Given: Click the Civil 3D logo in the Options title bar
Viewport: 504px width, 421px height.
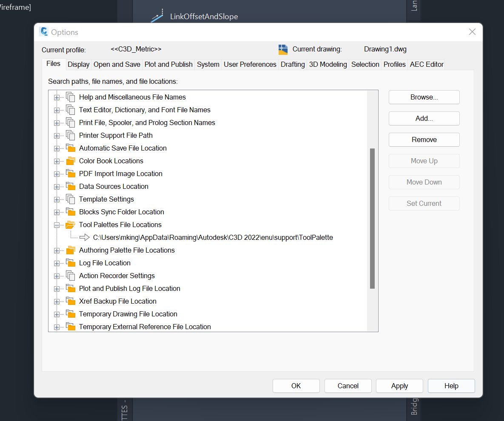Looking at the screenshot, I should [x=44, y=31].
